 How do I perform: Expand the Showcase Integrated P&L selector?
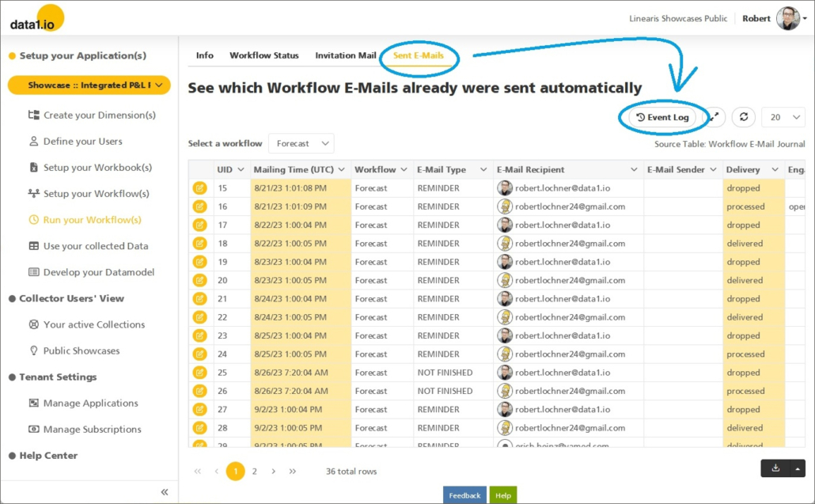coord(89,85)
